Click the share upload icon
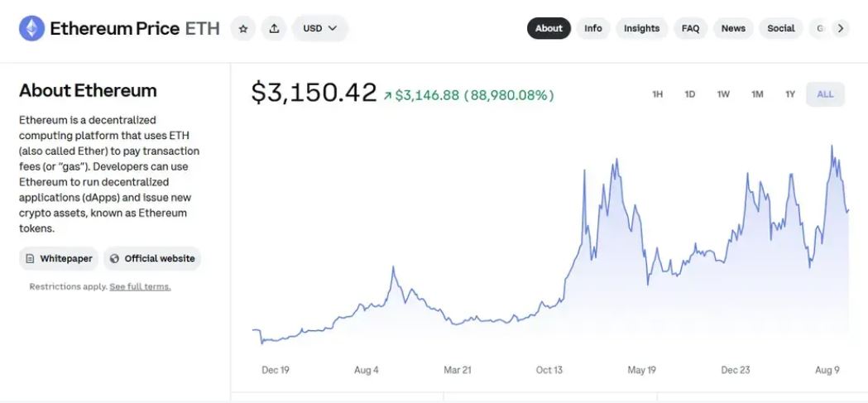This screenshot has width=868, height=403. 274,29
